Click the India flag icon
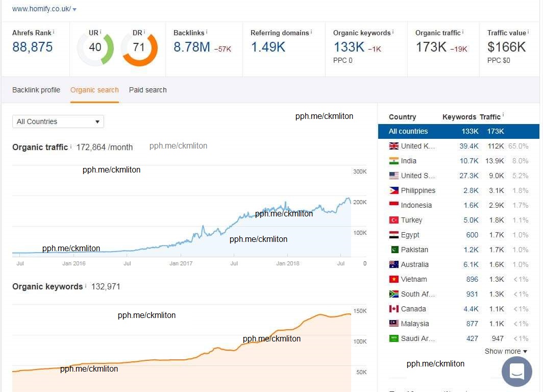 pos(393,161)
